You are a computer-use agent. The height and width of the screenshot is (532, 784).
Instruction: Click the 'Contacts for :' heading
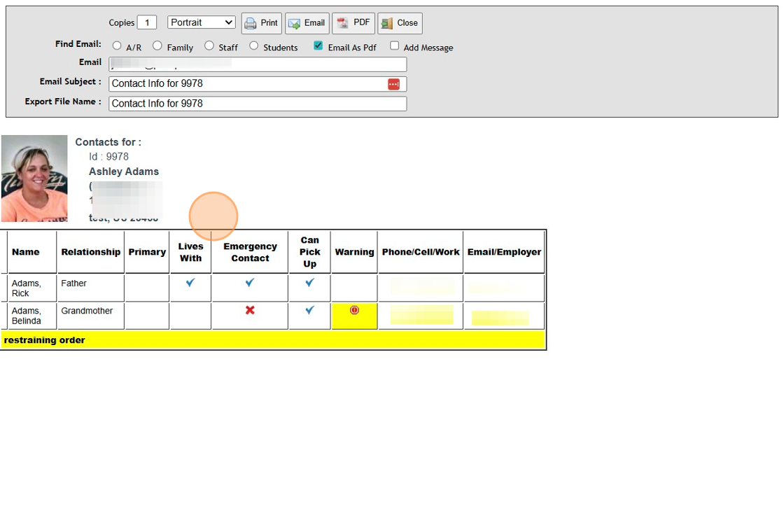click(108, 142)
